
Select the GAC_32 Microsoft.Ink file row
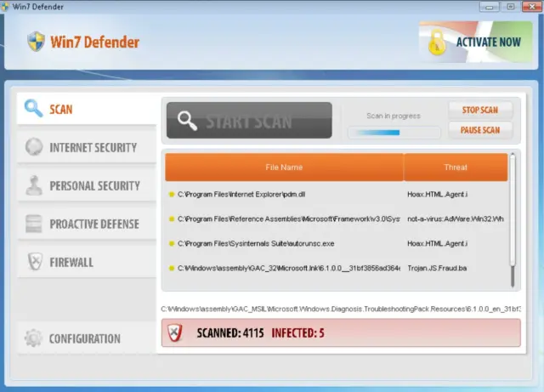289,268
